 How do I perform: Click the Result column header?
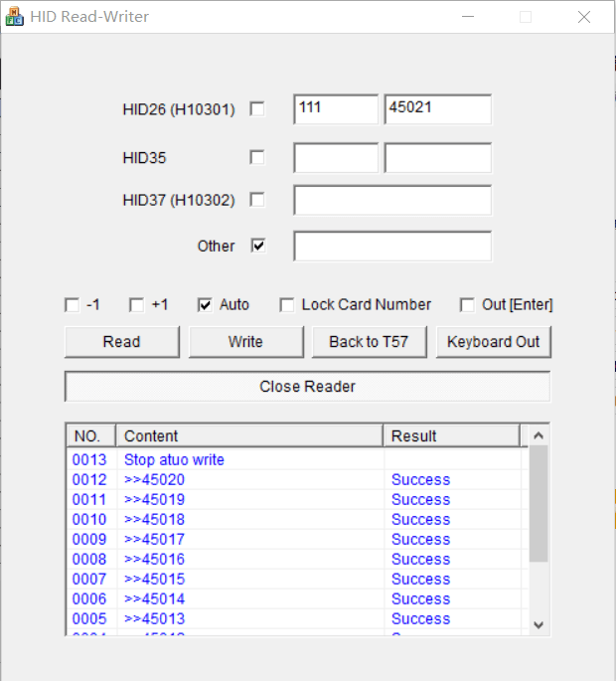(451, 435)
